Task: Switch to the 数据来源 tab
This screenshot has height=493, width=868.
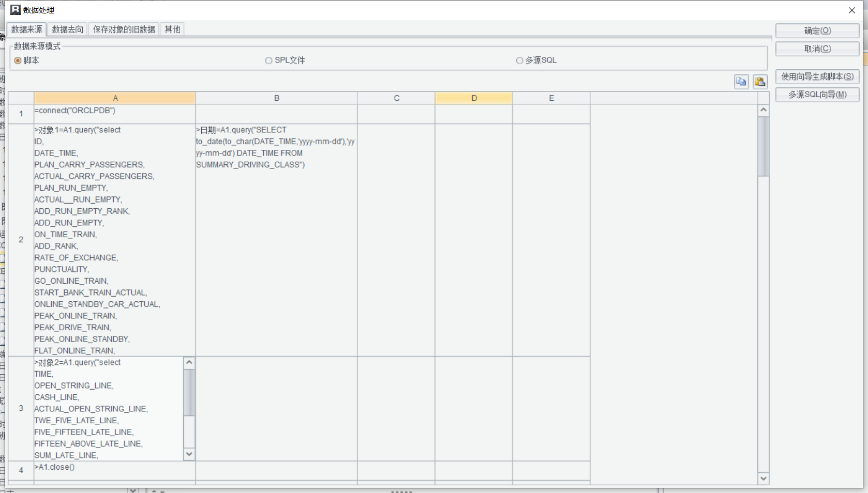Action: click(27, 29)
